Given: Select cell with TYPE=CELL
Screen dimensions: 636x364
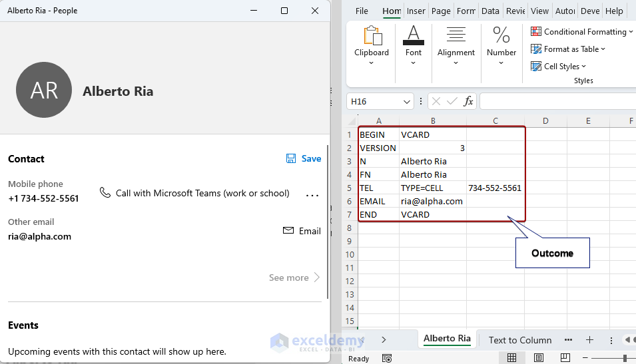Looking at the screenshot, I should tap(433, 188).
